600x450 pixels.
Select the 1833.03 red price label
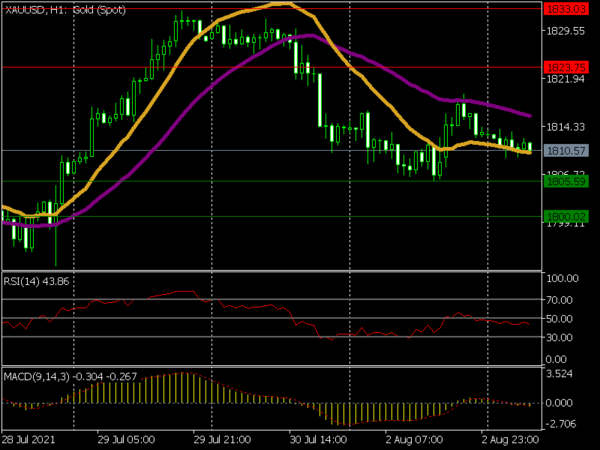coord(566,9)
